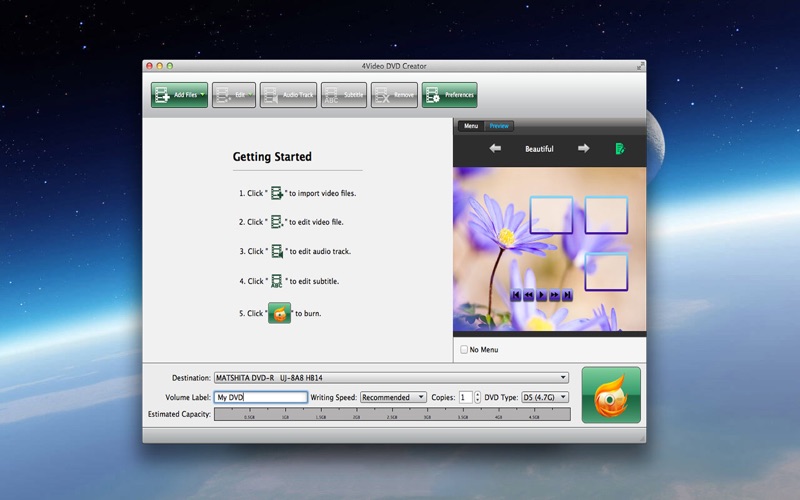Click the Subtitle toolbar button
This screenshot has width=800, height=500.
344,95
